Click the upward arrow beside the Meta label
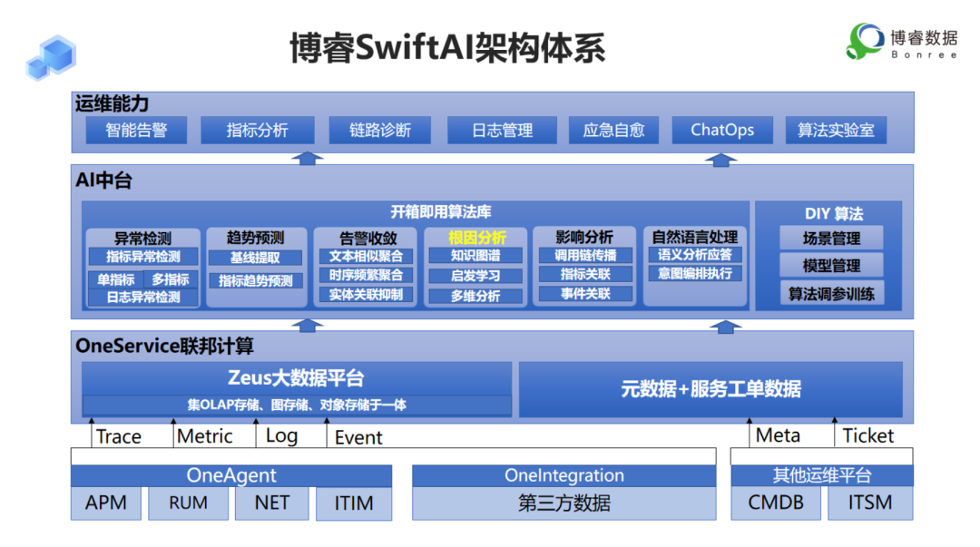 pyautogui.click(x=750, y=434)
